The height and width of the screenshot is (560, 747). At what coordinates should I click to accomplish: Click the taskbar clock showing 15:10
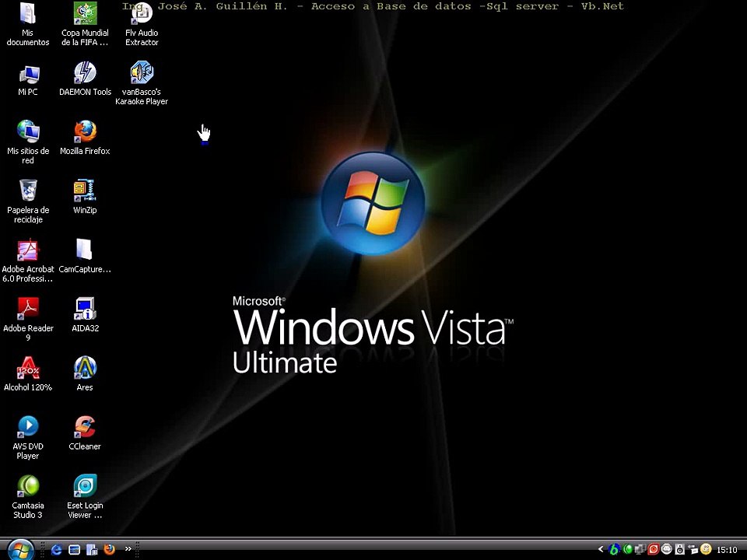tap(727, 550)
